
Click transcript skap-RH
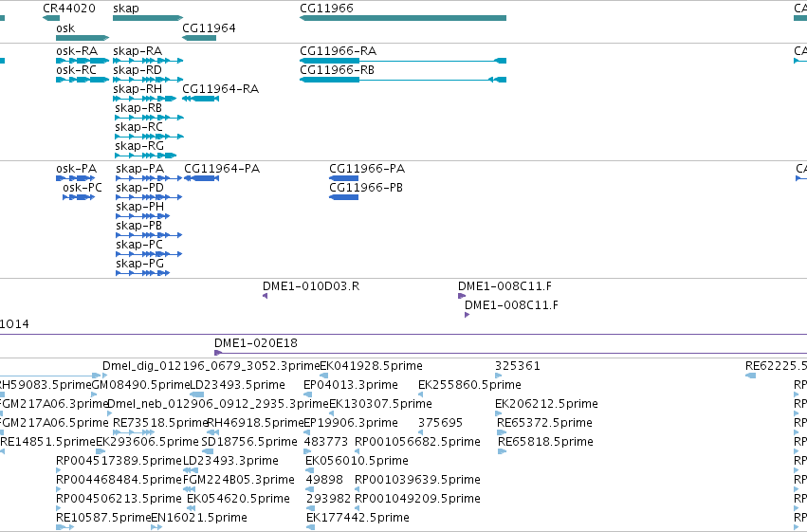coord(138,89)
